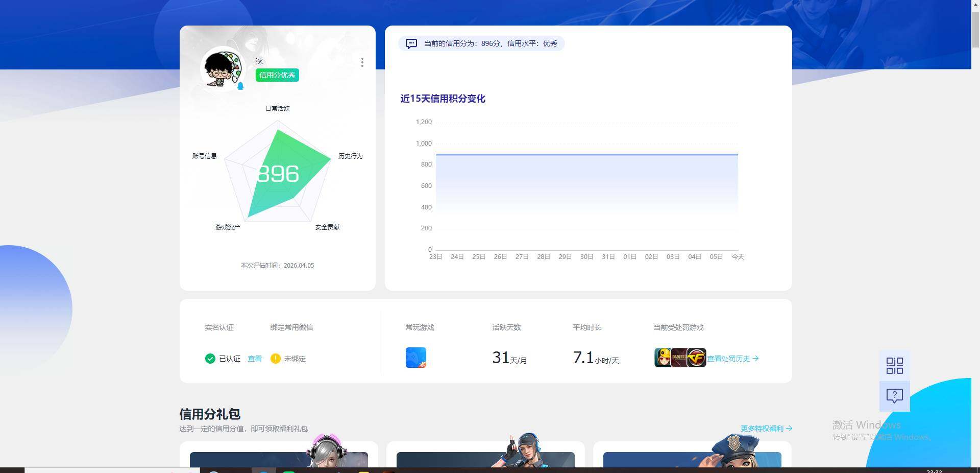This screenshot has height=473, width=980.
Task: Open the 查看 link beside real-name verification
Action: [x=255, y=359]
